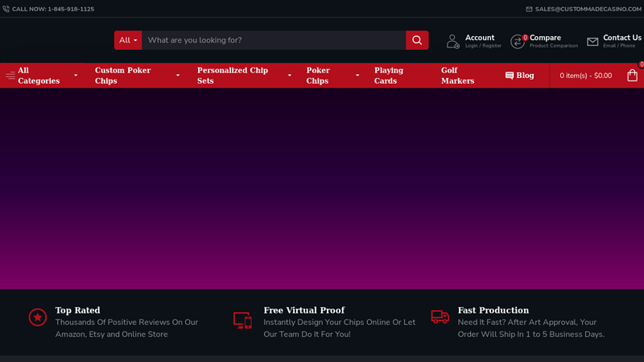Open the shopping bag cart icon
Viewport: 644px width, 362px height.
(x=632, y=76)
